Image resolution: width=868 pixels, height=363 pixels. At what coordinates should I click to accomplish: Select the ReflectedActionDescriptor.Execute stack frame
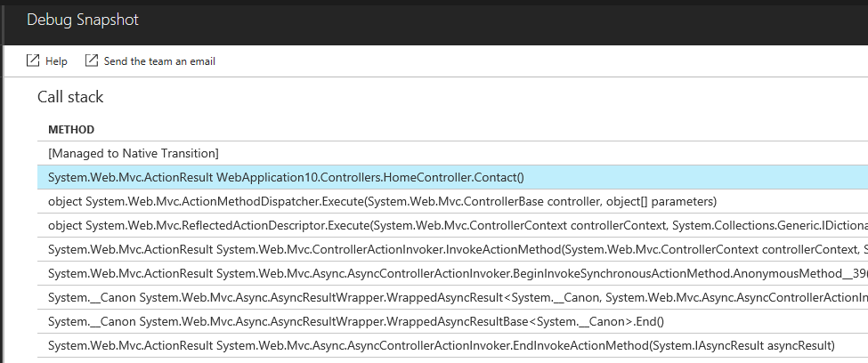453,225
